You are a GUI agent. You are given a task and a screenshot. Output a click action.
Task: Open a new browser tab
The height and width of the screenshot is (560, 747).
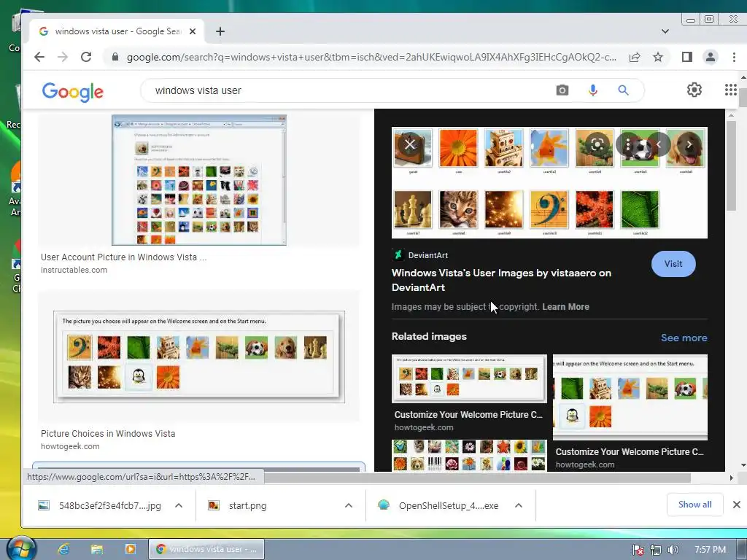(x=220, y=31)
